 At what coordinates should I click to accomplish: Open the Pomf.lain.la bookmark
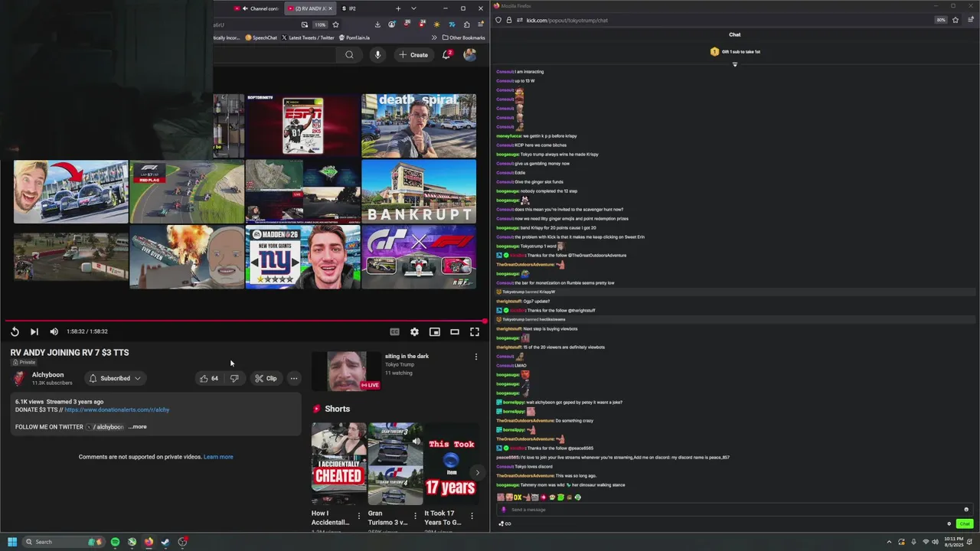[354, 37]
